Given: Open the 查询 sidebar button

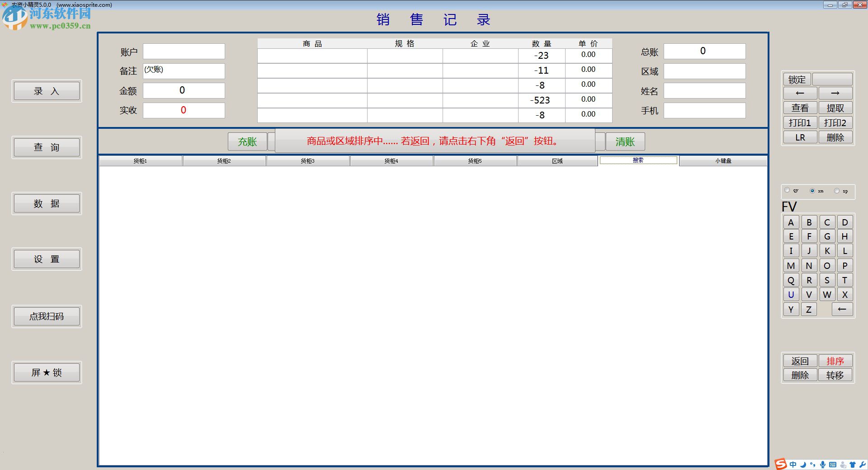Looking at the screenshot, I should pos(47,147).
